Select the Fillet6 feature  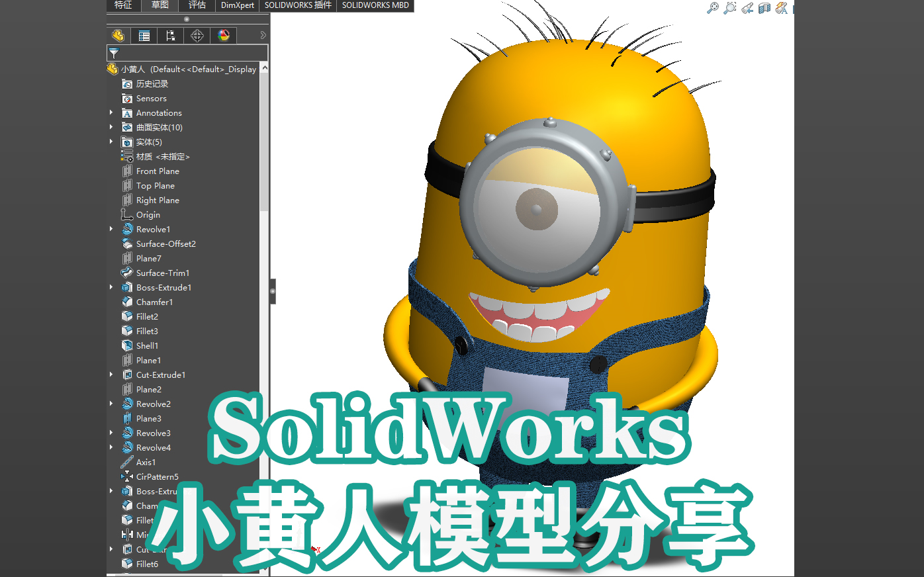click(x=147, y=564)
